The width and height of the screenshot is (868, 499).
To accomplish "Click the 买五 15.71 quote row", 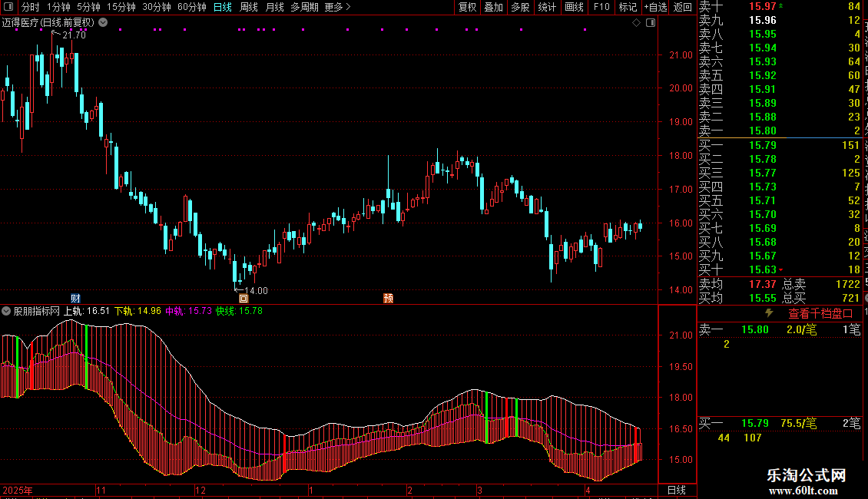I will [780, 200].
